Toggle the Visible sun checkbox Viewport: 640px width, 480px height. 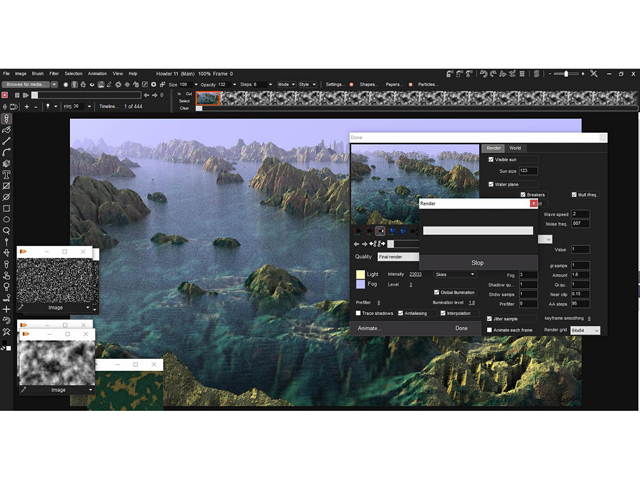(x=490, y=159)
